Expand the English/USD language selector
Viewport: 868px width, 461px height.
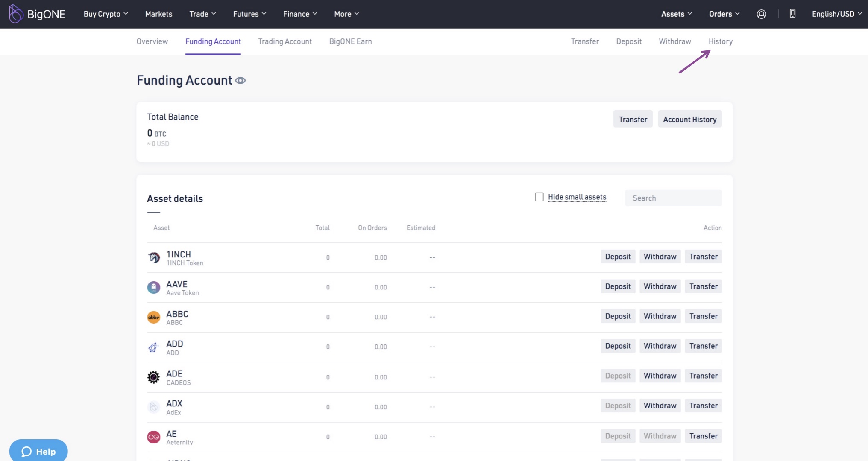(836, 14)
